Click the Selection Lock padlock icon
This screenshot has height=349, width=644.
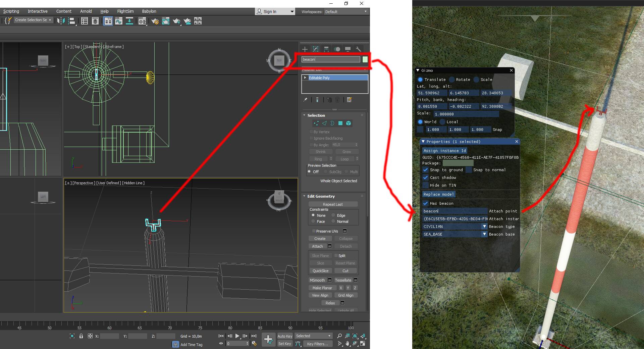pyautogui.click(x=81, y=336)
